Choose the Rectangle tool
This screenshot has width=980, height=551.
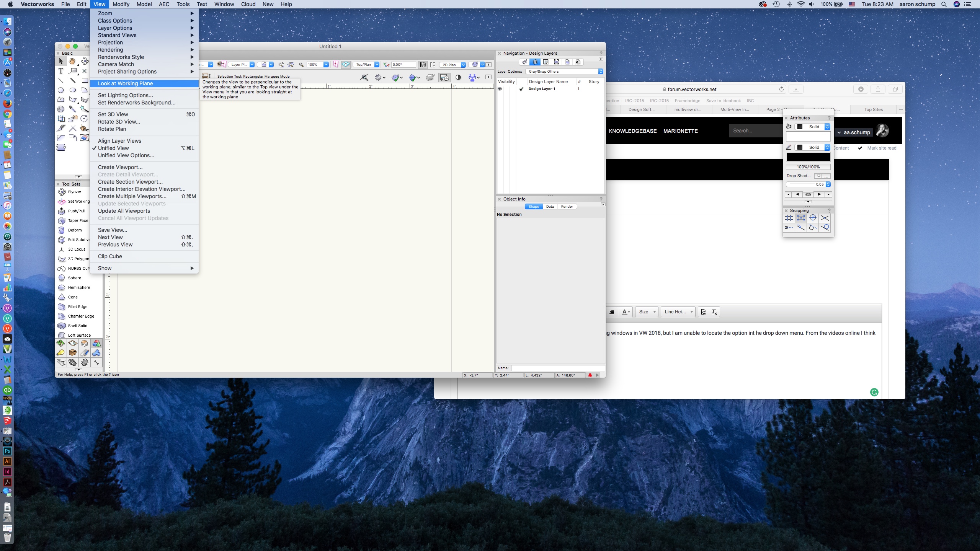85,80
